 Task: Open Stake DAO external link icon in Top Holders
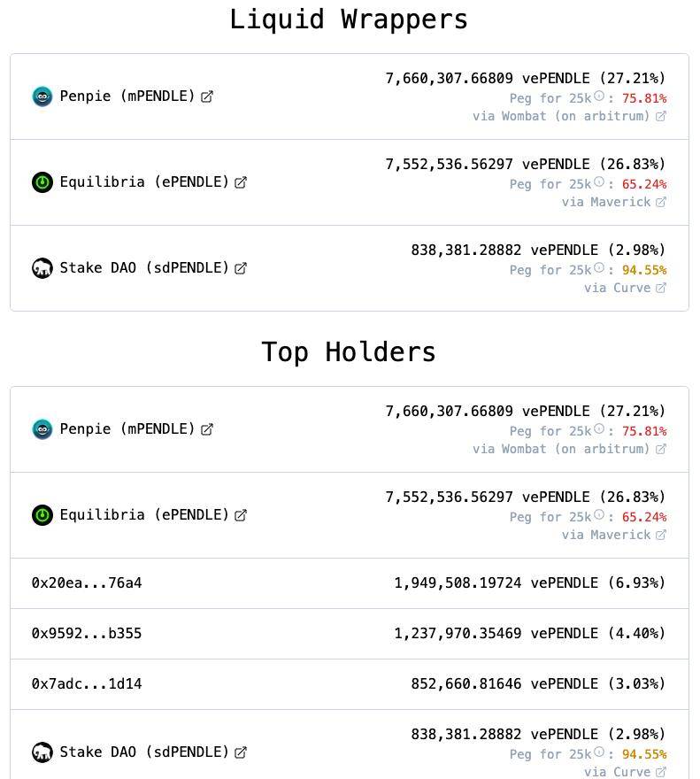point(241,752)
